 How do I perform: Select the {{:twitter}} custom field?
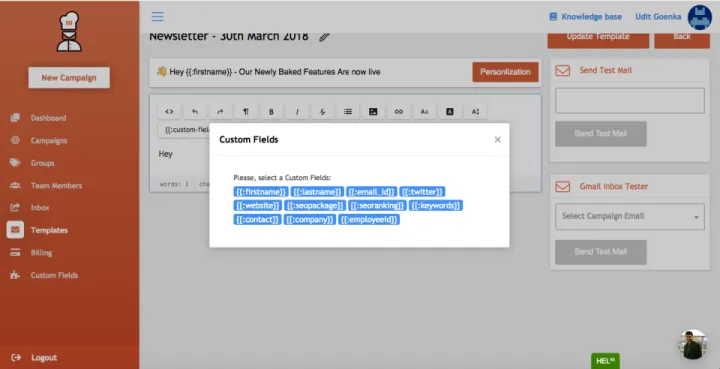tap(422, 192)
